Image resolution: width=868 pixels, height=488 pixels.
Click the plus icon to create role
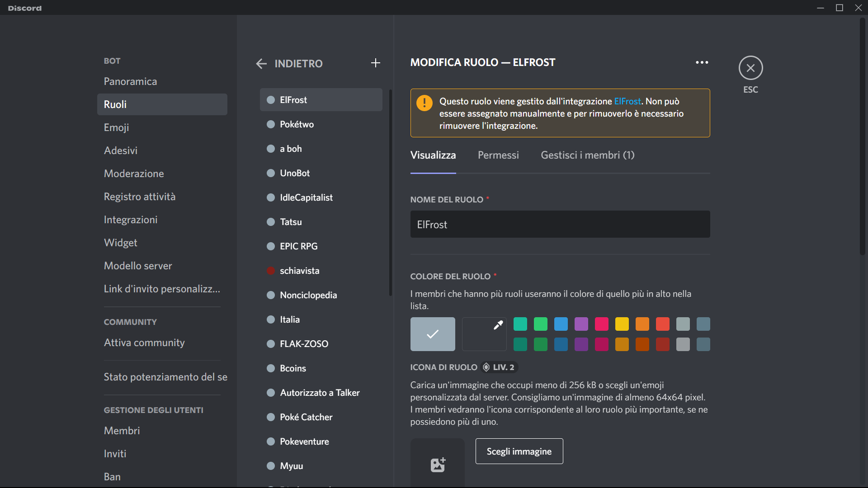(x=375, y=63)
